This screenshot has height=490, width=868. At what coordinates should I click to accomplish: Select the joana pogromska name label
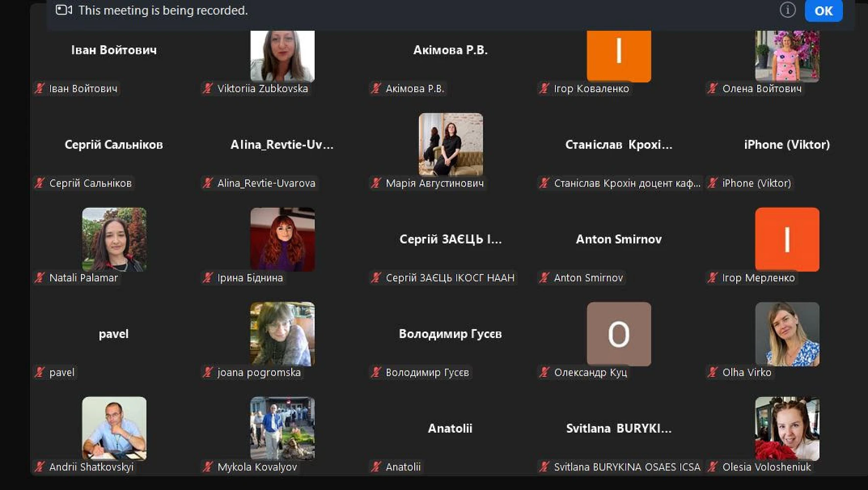tap(259, 372)
